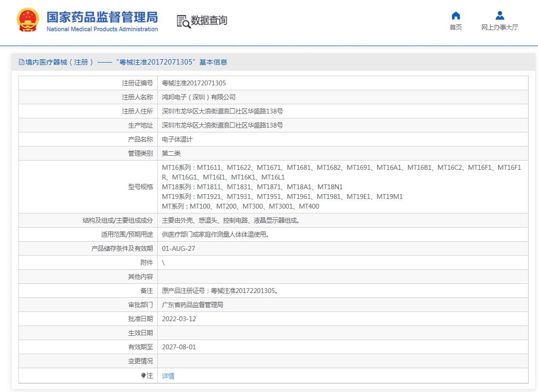The image size is (538, 392).
Task: Click the 备注 original registration number text
Action: 220,291
